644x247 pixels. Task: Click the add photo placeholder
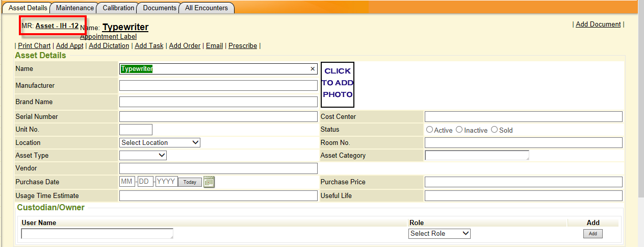(x=338, y=85)
